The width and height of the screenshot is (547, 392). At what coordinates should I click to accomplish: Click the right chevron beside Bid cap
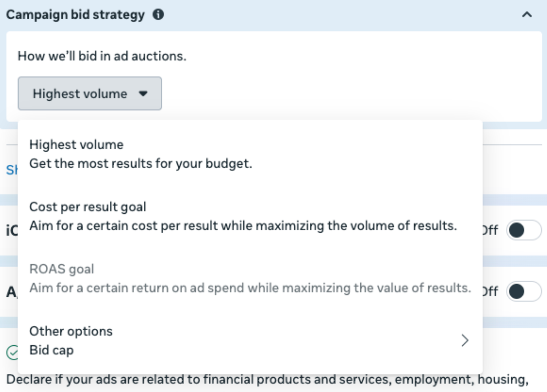pyautogui.click(x=465, y=340)
